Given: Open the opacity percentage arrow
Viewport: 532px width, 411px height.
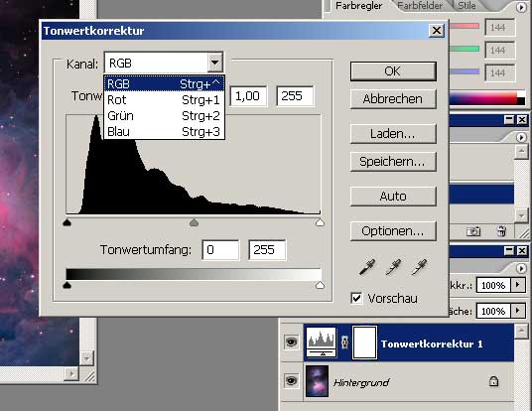Looking at the screenshot, I should coord(518,285).
